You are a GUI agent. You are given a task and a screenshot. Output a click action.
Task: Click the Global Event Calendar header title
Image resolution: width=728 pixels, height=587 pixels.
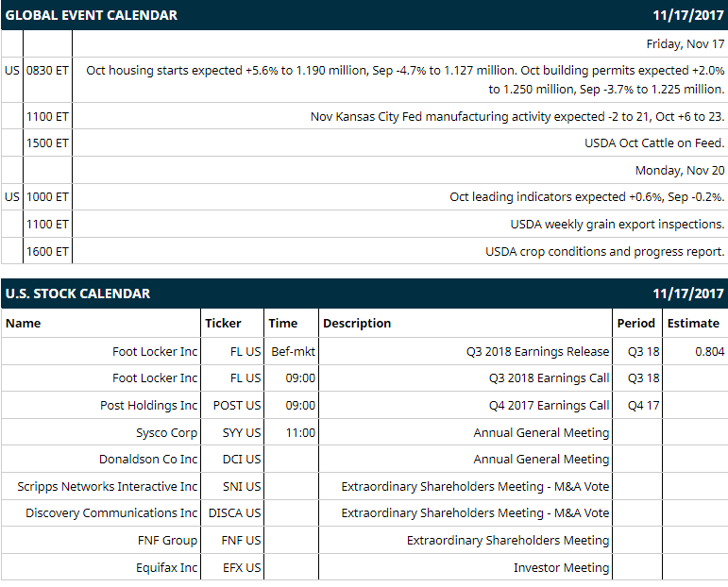pos(91,15)
